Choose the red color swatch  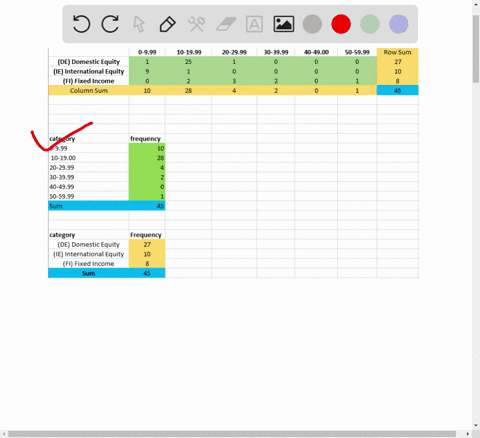point(341,24)
